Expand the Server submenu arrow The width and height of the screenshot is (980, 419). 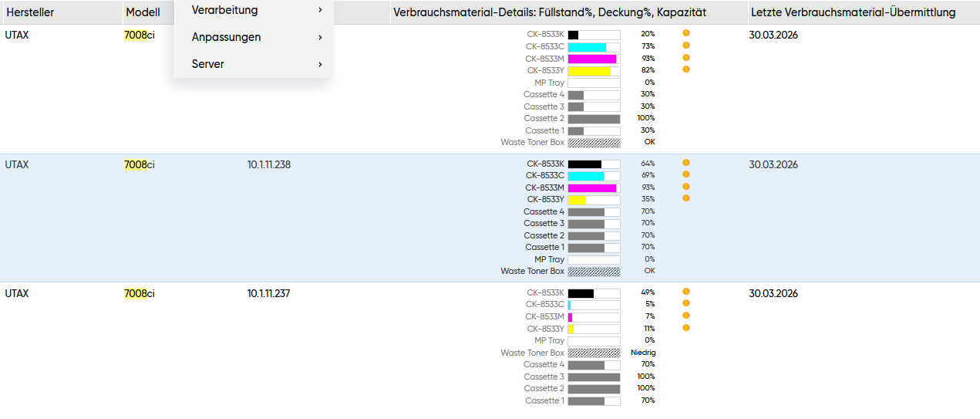point(320,64)
